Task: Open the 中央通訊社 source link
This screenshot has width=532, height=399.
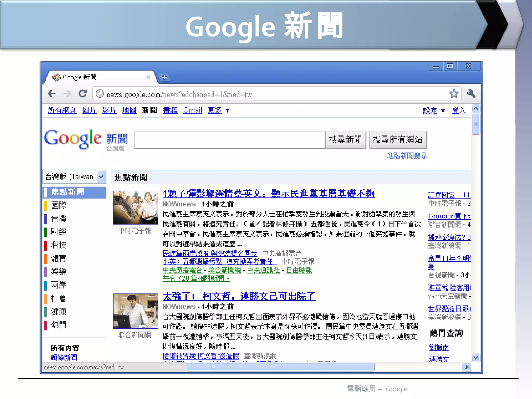Action: (x=263, y=270)
